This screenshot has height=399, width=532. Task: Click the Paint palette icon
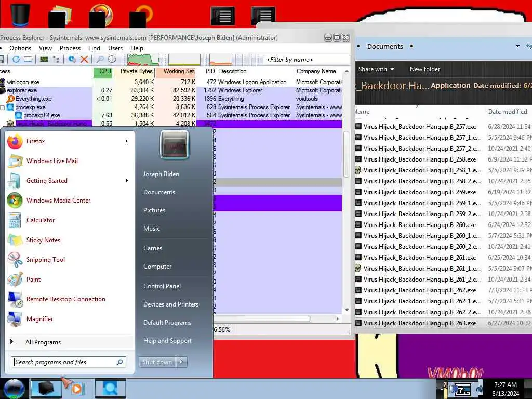pyautogui.click(x=15, y=280)
